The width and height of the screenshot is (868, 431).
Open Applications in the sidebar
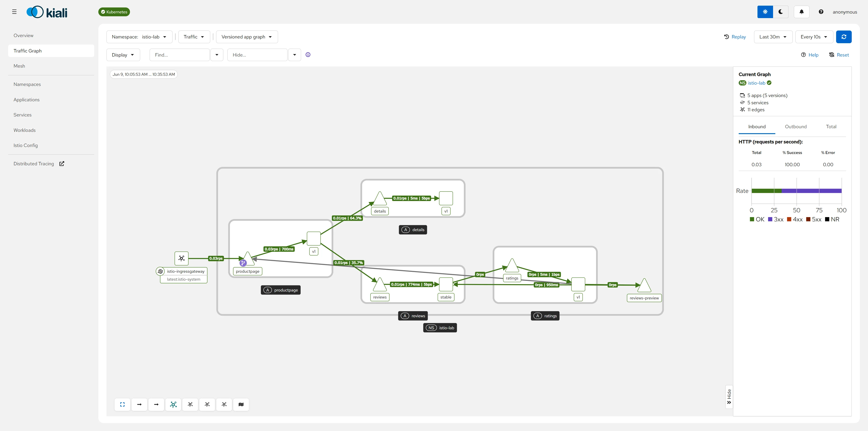coord(51,100)
